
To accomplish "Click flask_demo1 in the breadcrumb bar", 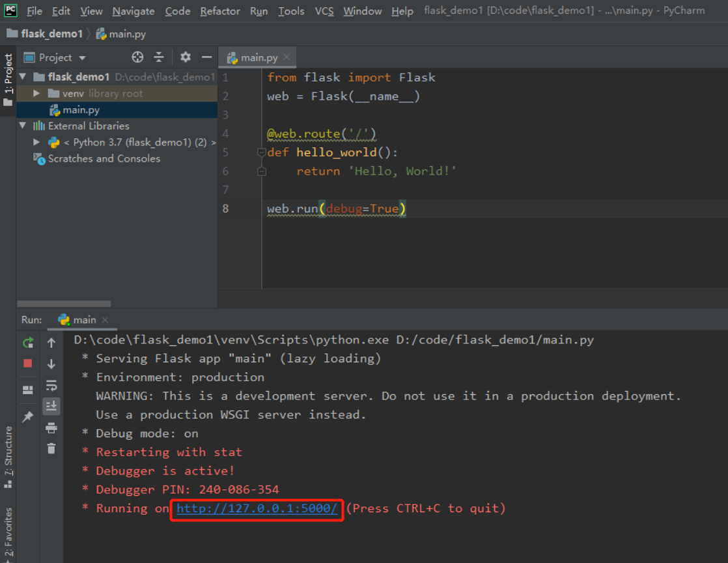I will point(45,34).
